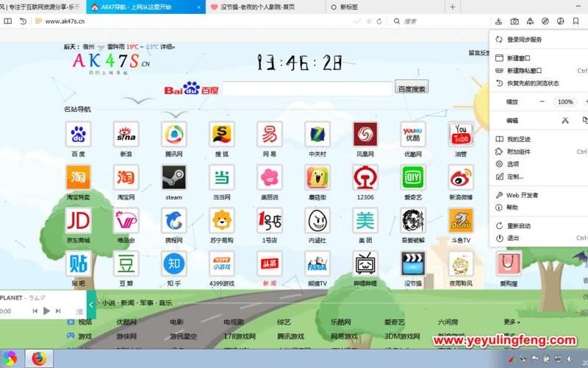This screenshot has width=588, height=368.
Task: Click the cut scissors icon in menu
Action: pyautogui.click(x=565, y=120)
